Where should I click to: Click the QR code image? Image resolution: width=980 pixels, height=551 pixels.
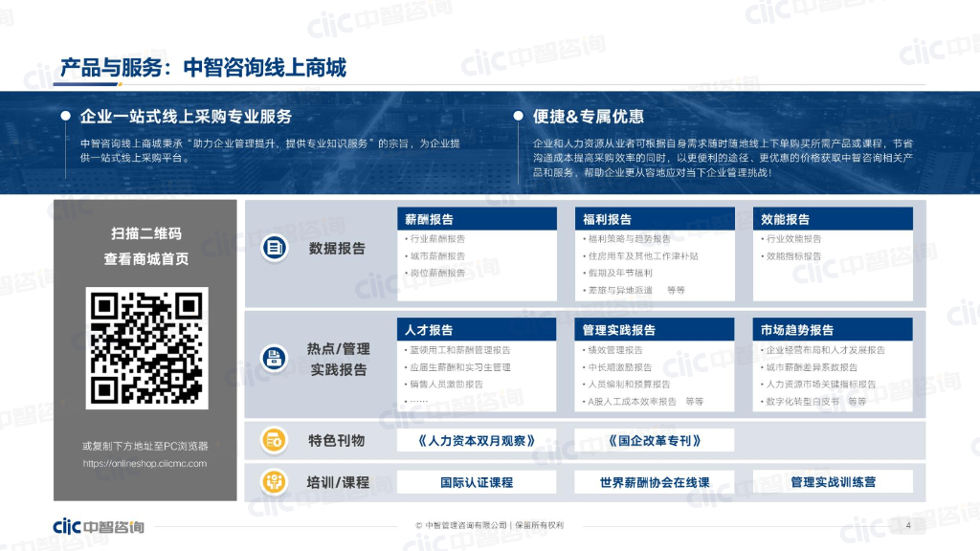146,348
